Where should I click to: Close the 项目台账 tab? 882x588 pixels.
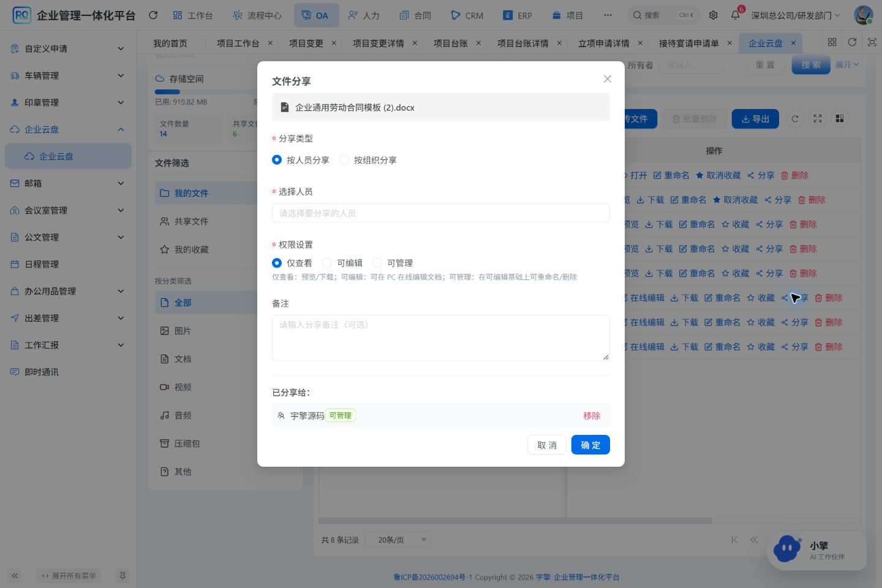[x=478, y=43]
